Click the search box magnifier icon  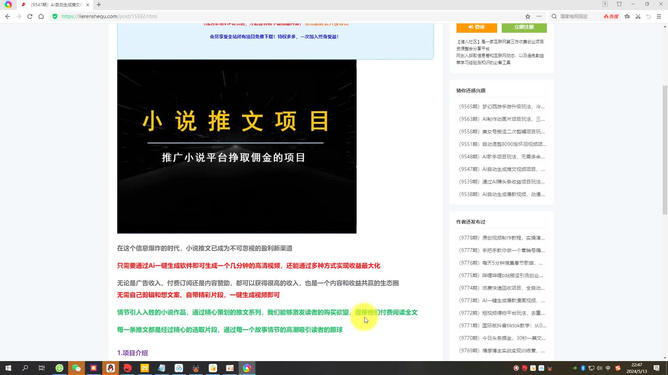tap(554, 16)
